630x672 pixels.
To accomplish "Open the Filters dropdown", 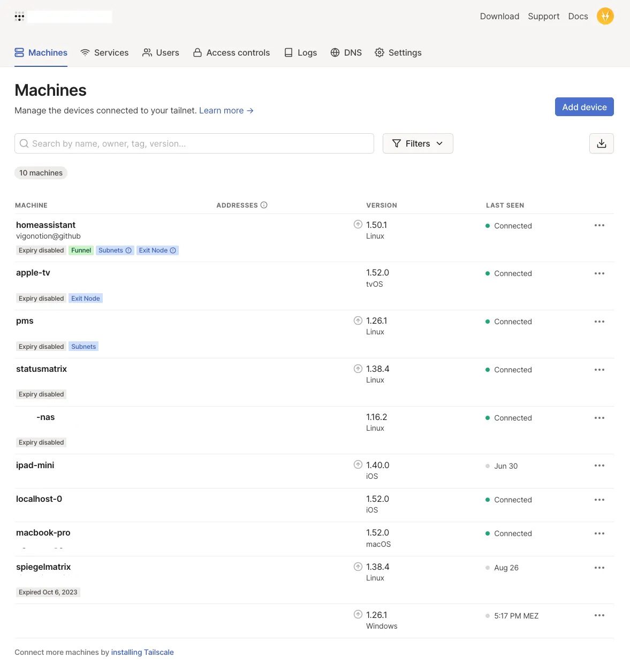I will (x=418, y=143).
